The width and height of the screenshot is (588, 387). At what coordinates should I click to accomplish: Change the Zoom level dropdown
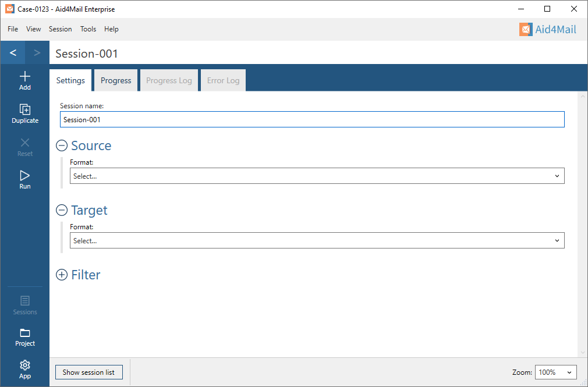click(x=555, y=372)
